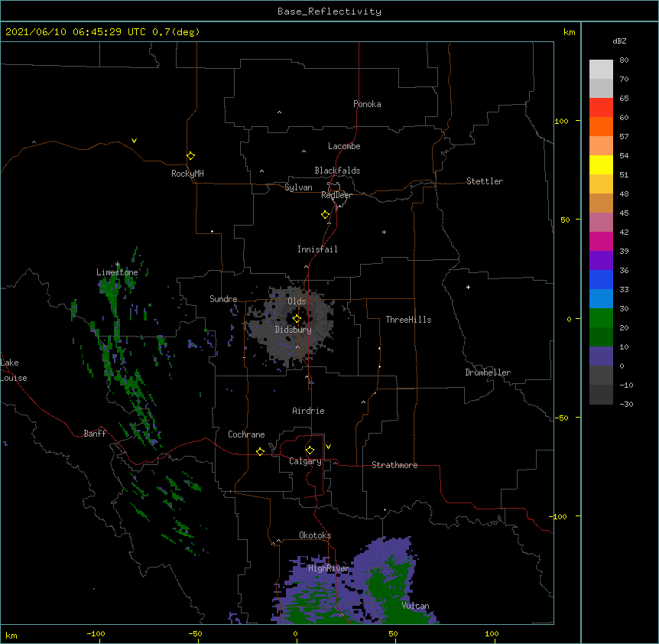Click the RedDeer city label

[336, 195]
